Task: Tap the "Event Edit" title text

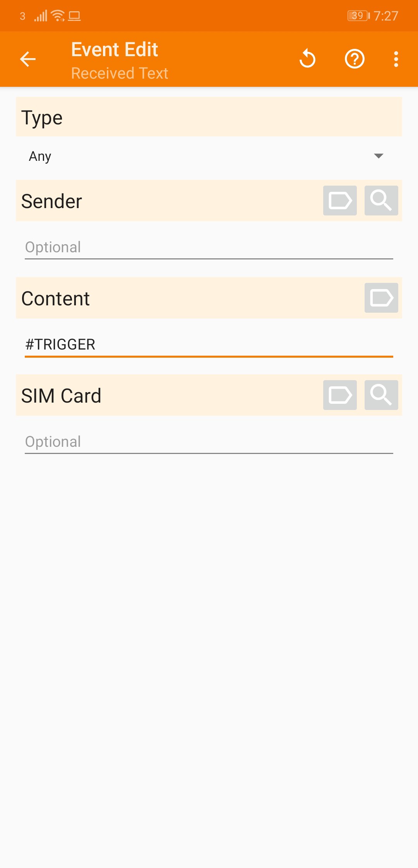Action: (115, 50)
